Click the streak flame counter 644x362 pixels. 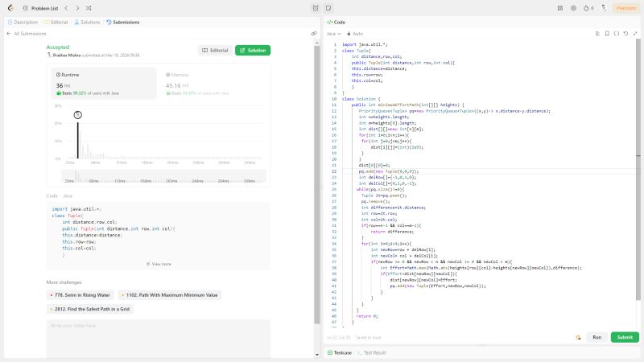coord(588,8)
